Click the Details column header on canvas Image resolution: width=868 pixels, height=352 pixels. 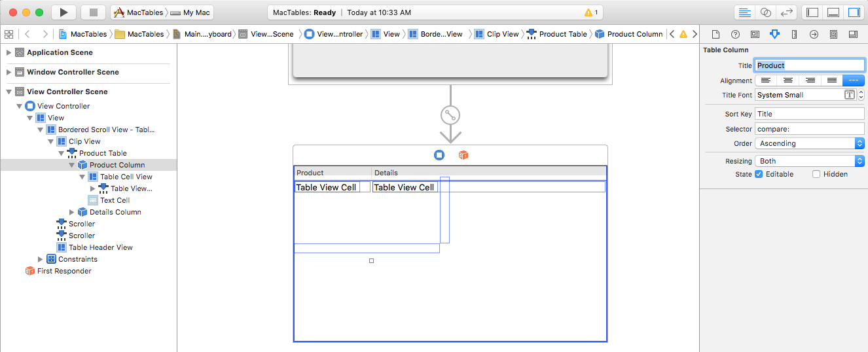coord(488,173)
